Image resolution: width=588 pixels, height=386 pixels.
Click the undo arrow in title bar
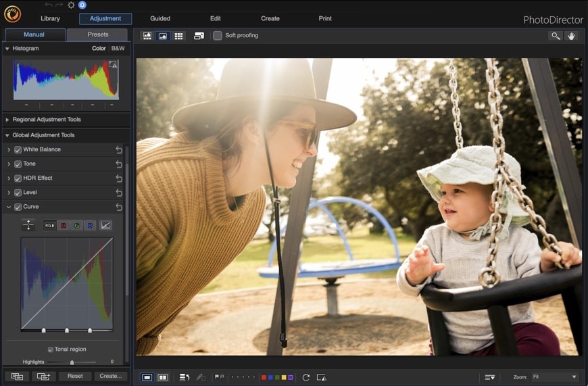(x=49, y=5)
